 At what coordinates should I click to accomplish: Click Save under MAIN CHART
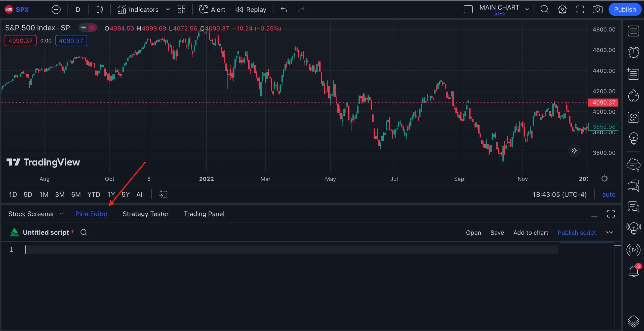coord(499,14)
